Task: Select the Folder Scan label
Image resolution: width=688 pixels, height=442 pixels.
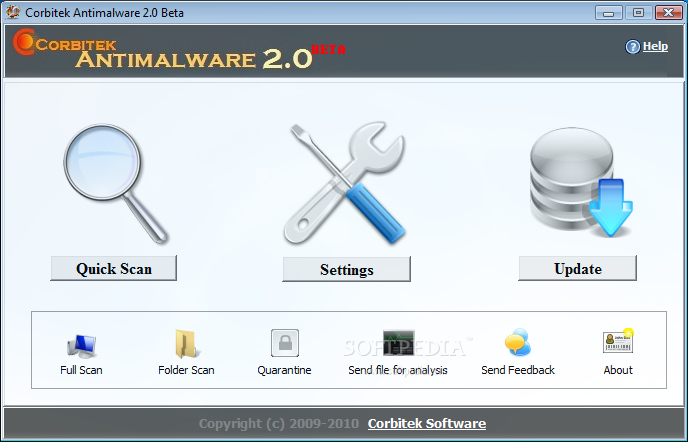Action: point(186,370)
